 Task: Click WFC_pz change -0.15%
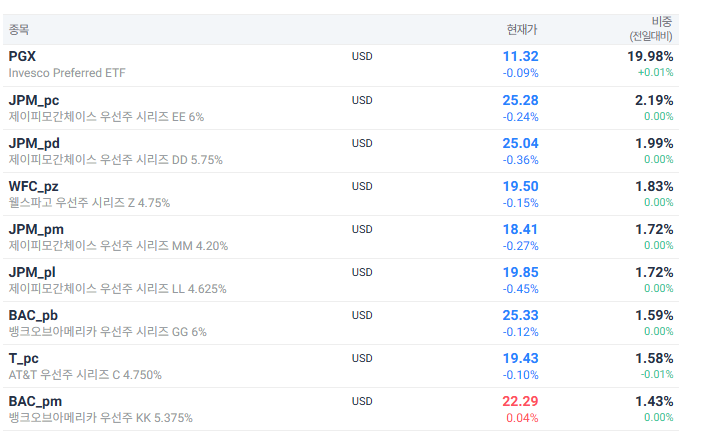[x=520, y=203]
